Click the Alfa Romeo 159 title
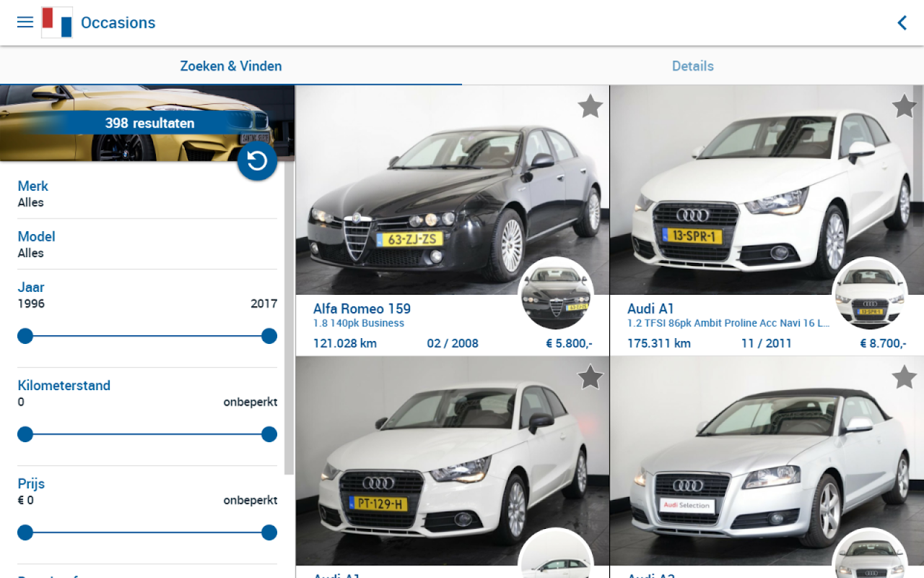The image size is (924, 578). [362, 309]
